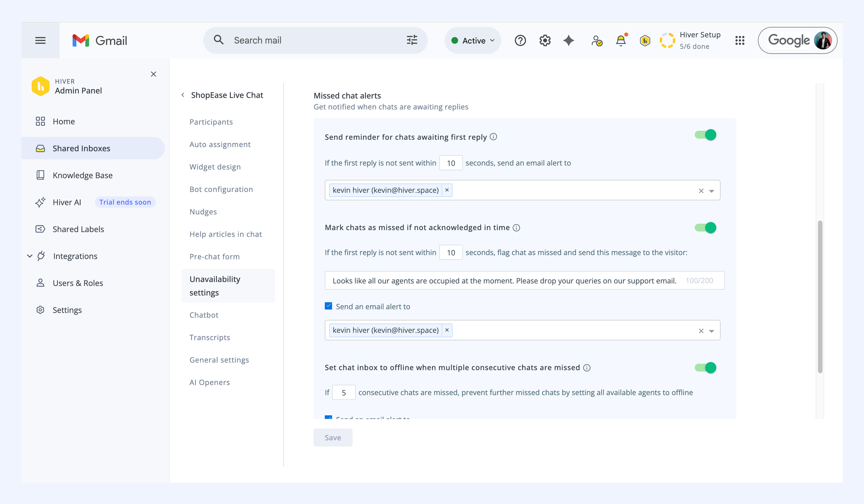Edit first reply reminder seconds field
This screenshot has height=504, width=864.
(x=451, y=163)
